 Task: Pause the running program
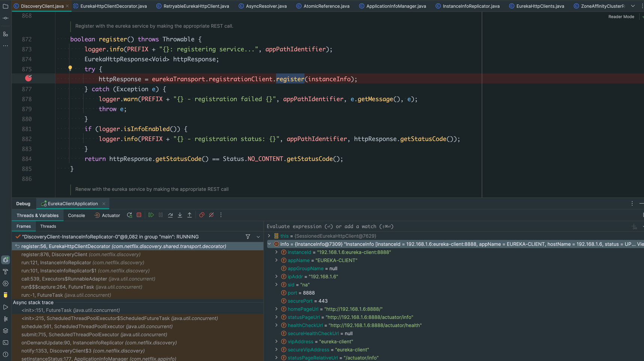pyautogui.click(x=161, y=215)
